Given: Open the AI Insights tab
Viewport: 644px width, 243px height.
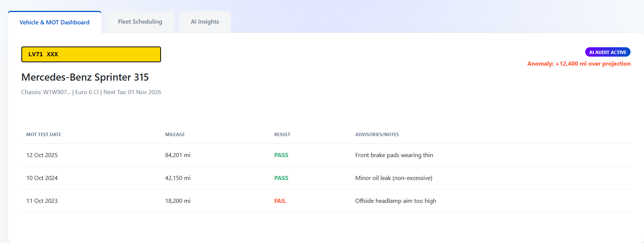Looking at the screenshot, I should 205,22.
